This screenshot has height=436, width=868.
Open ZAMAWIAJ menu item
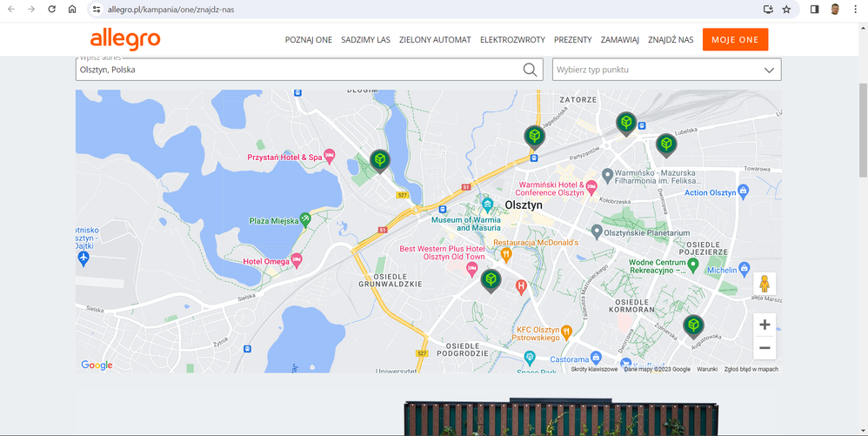click(620, 40)
